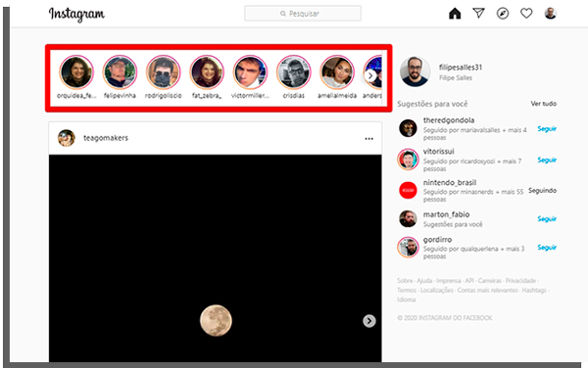View fat_zebra_ story
Viewport: 588px width, 368px height.
pos(207,72)
